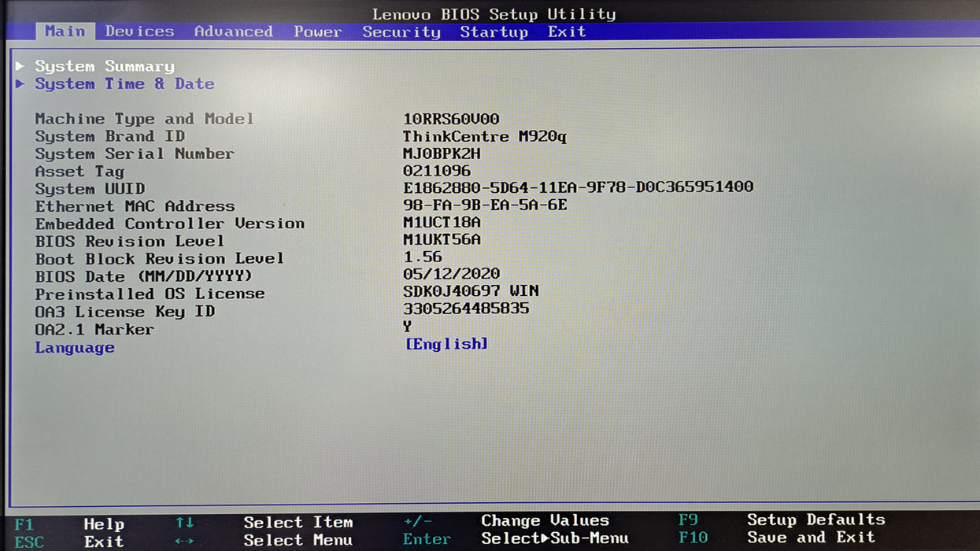Image resolution: width=980 pixels, height=551 pixels.
Task: Click the Lenovo BIOS Setup Utility title
Action: coord(494,14)
